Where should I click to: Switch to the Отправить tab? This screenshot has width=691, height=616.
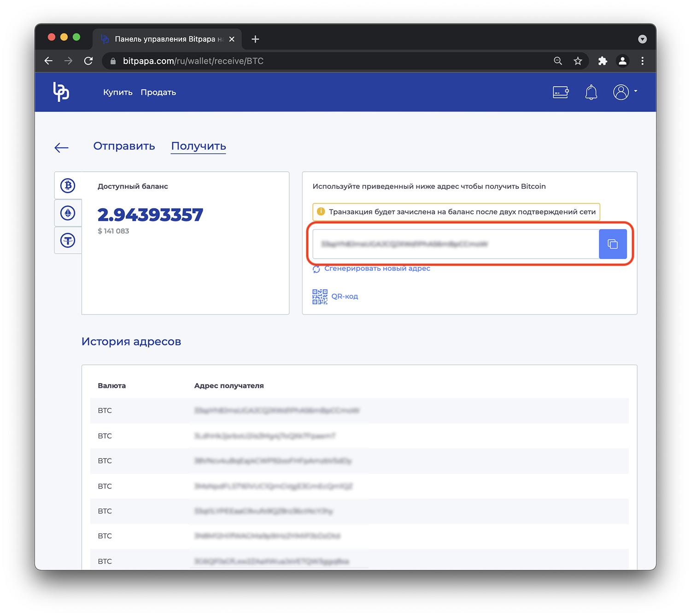click(124, 146)
